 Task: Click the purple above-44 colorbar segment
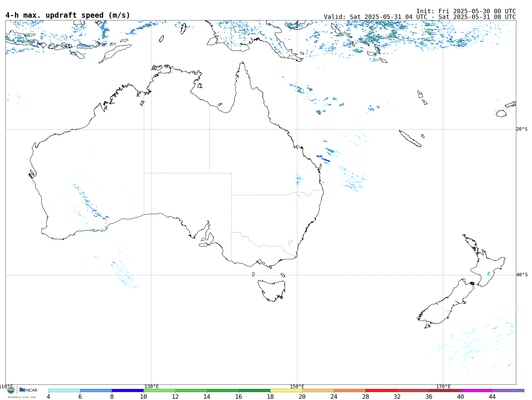508,391
